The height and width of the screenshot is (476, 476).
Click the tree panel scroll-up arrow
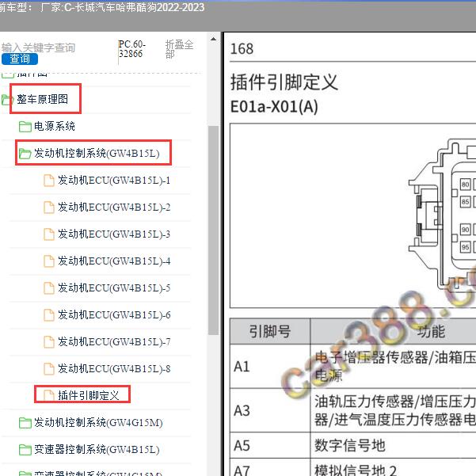(x=213, y=39)
